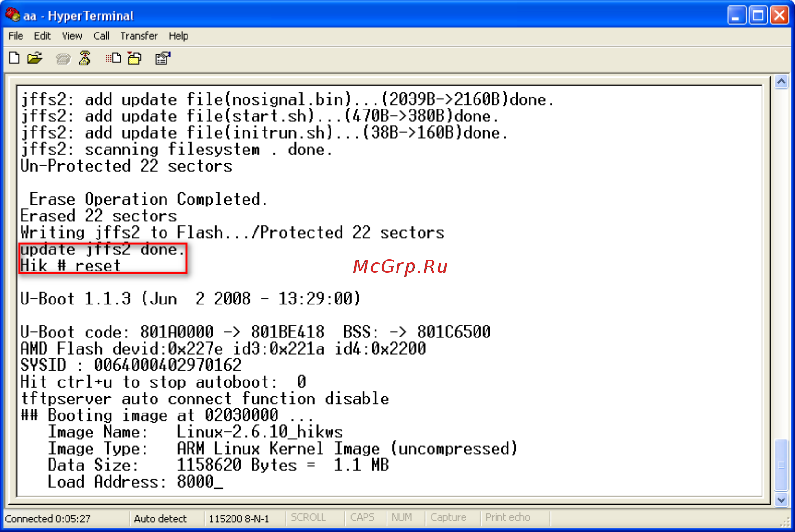Click the Call (connect) telephone icon
The image size is (795, 532).
(63, 59)
